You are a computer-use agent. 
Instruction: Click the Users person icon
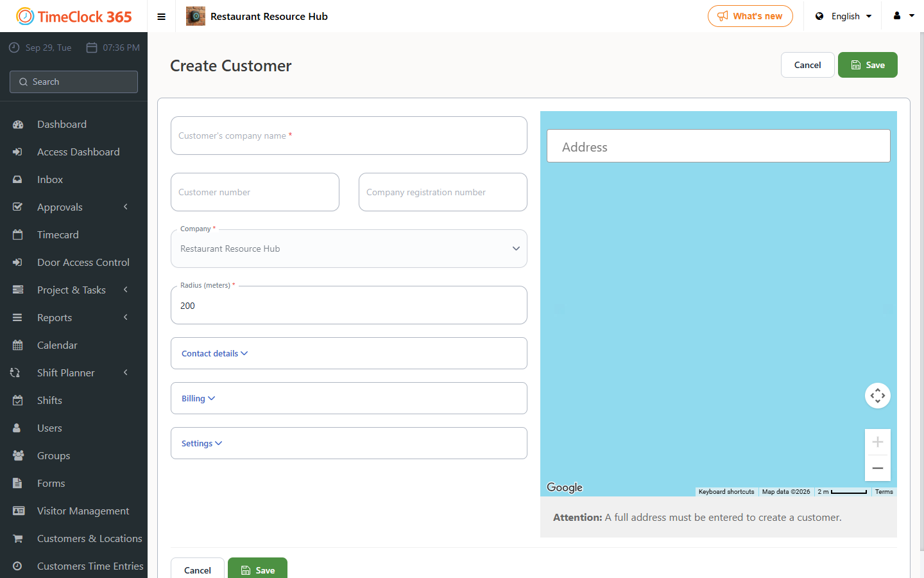(18, 428)
